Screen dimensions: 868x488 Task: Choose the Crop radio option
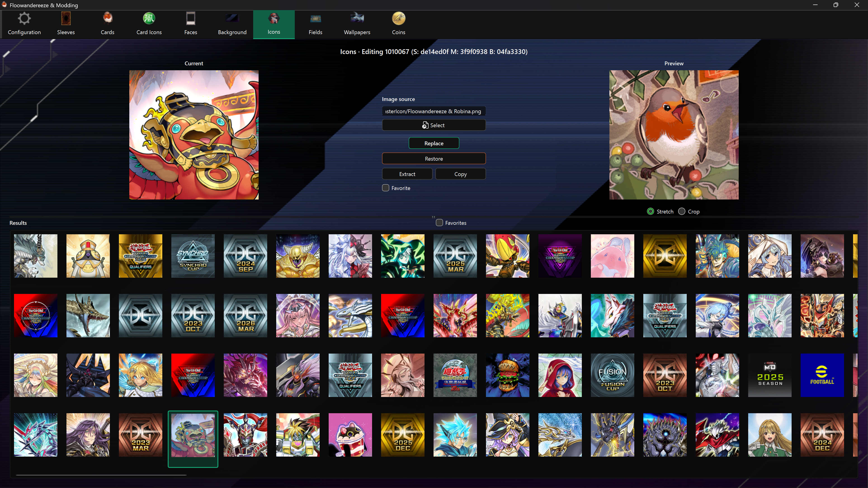pos(682,211)
